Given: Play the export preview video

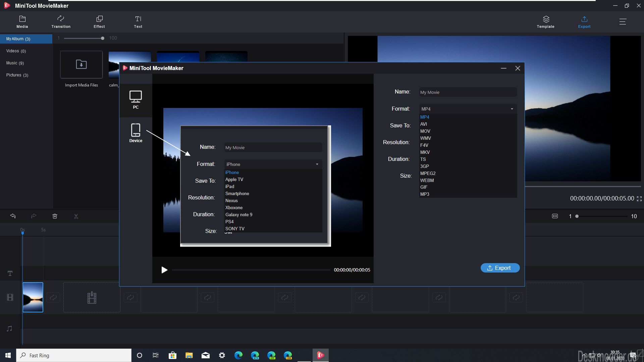Looking at the screenshot, I should [164, 270].
